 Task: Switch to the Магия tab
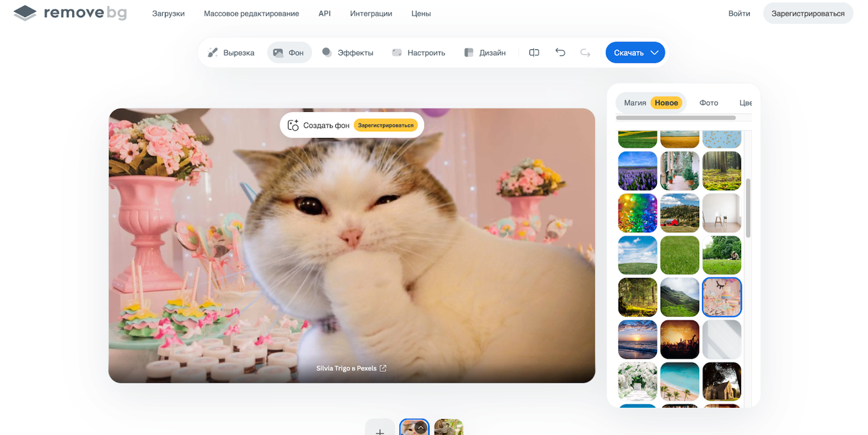point(635,103)
